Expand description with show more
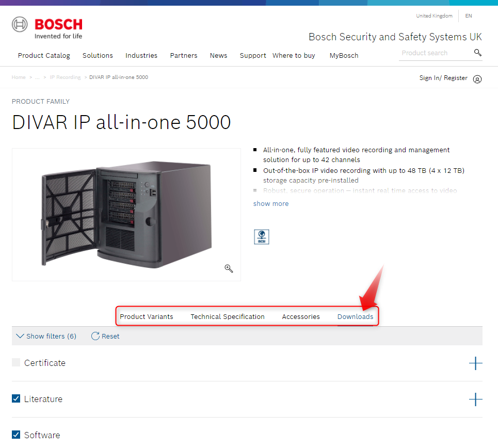Screen dimensions: 498x448 coord(270,203)
